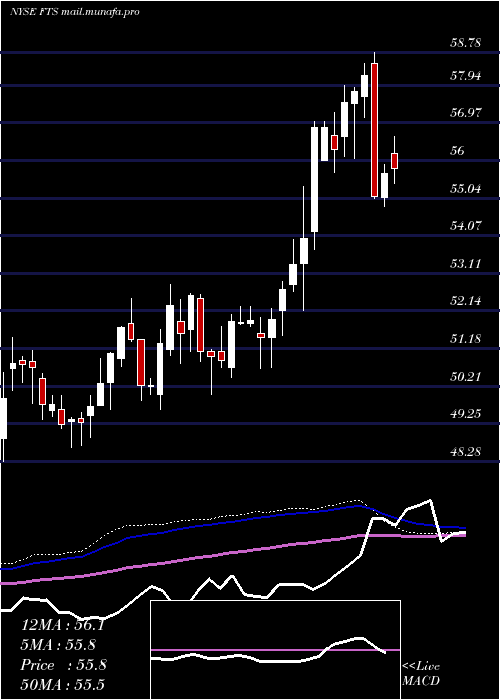
Task: Click the Price : 55.8 reading
Action: click(63, 665)
